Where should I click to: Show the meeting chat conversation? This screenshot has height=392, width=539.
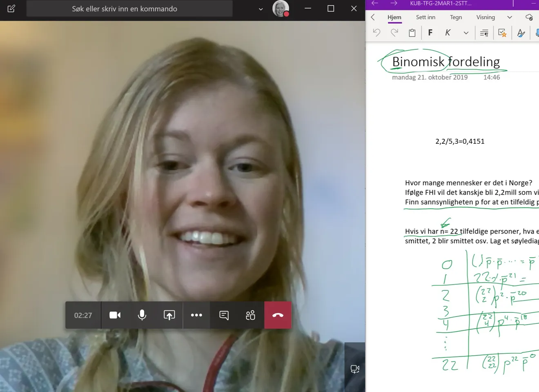pos(224,315)
